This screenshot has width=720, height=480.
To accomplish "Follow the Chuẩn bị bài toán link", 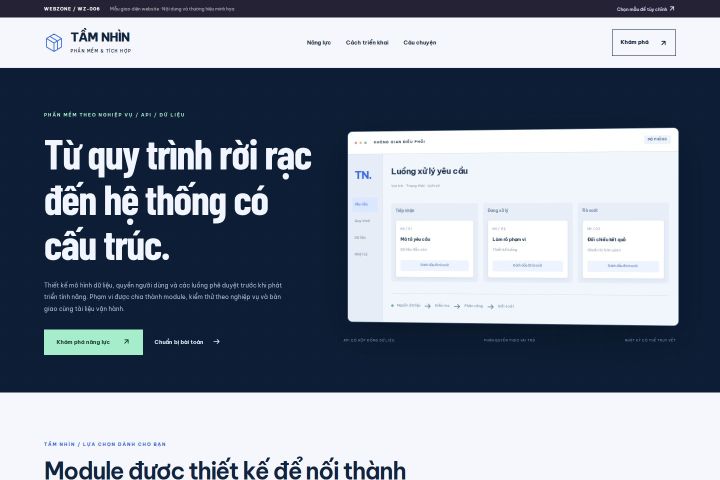I will pyautogui.click(x=187, y=342).
